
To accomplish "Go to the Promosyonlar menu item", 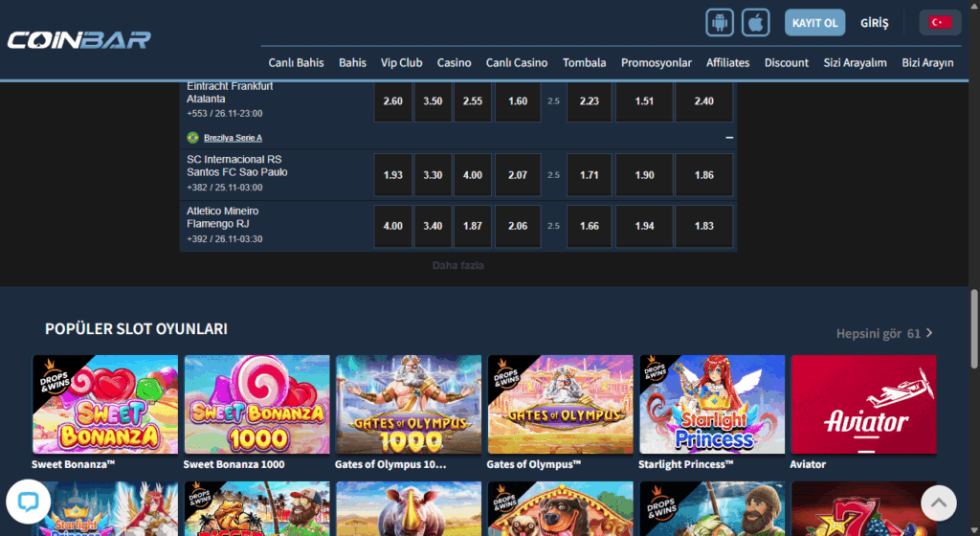I will [x=656, y=62].
